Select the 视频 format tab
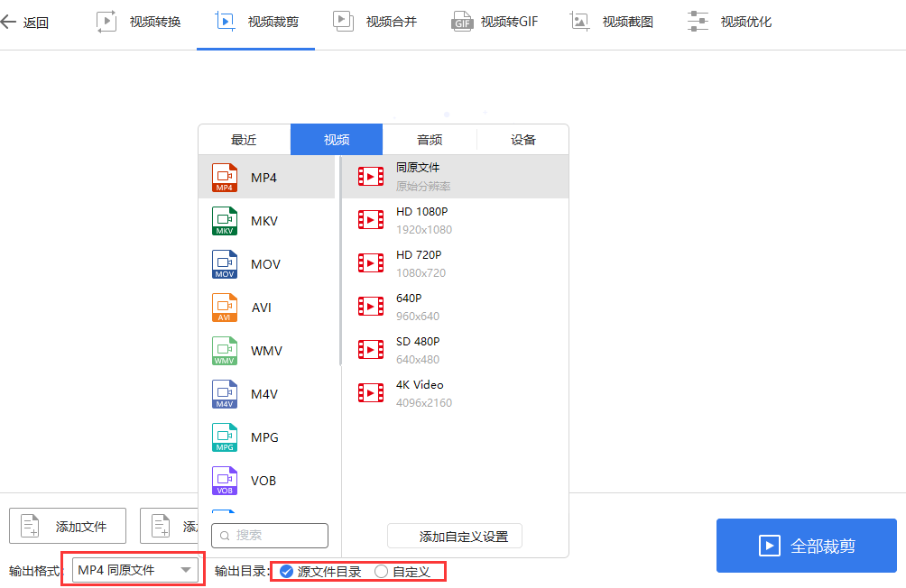This screenshot has width=906, height=588. coord(337,140)
